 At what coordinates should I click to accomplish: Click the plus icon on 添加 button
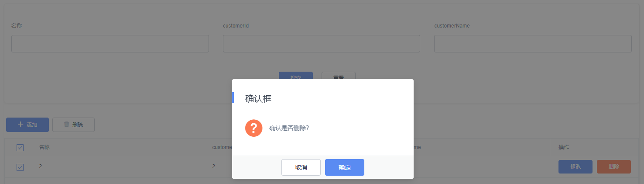(20, 125)
